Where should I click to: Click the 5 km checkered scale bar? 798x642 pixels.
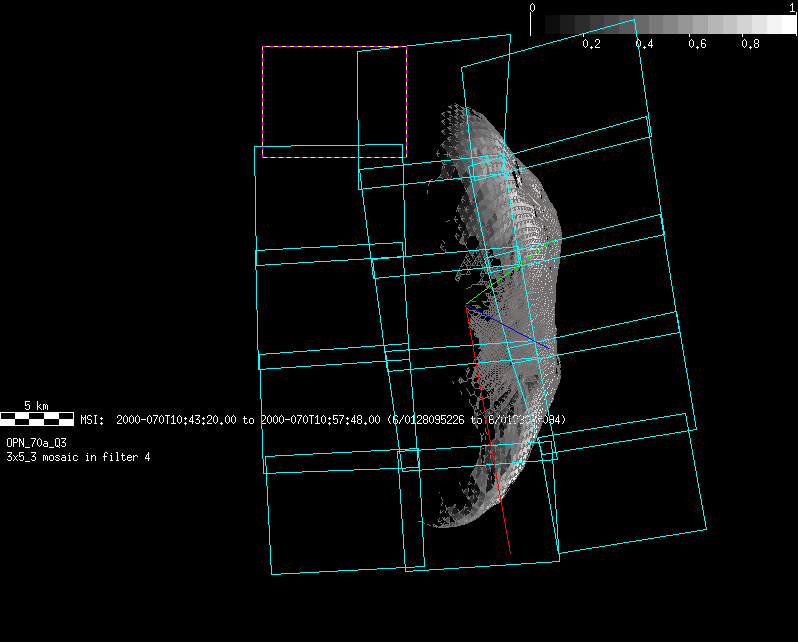[x=37, y=419]
